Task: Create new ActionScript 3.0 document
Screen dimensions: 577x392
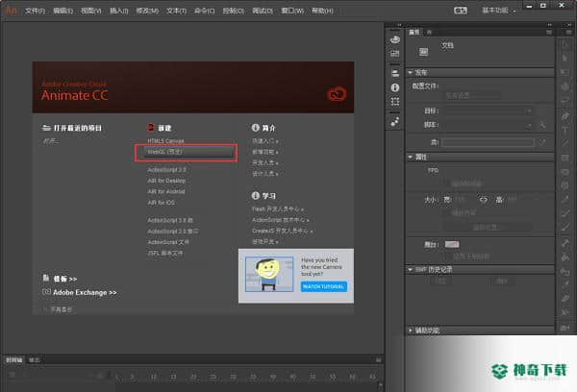Action: point(166,170)
